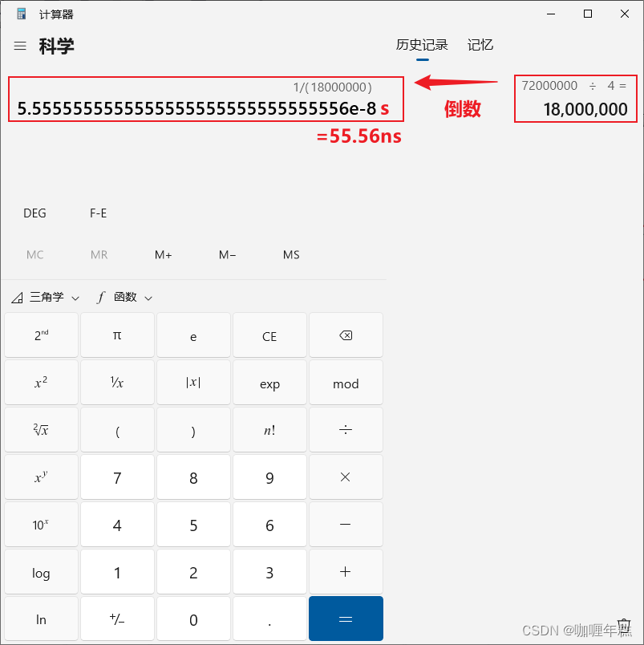Viewport: 644px width, 645px height.
Task: Click the multiplication operator key
Action: click(x=346, y=477)
